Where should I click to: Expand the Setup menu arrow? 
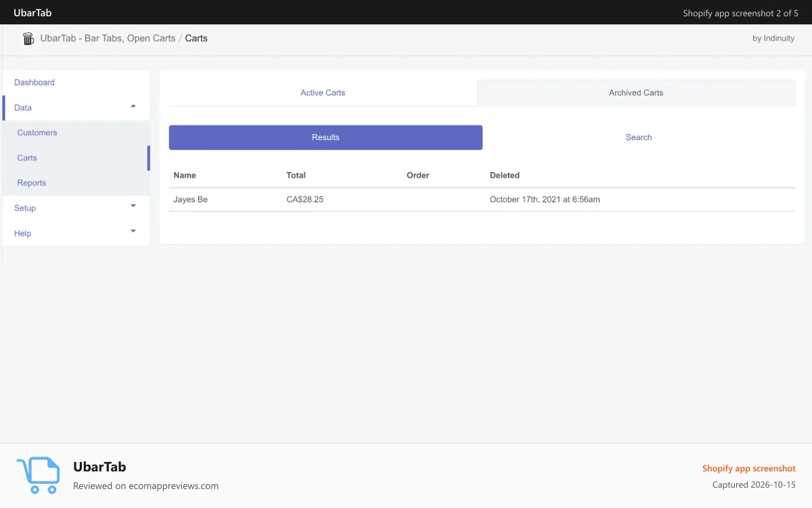tap(133, 206)
